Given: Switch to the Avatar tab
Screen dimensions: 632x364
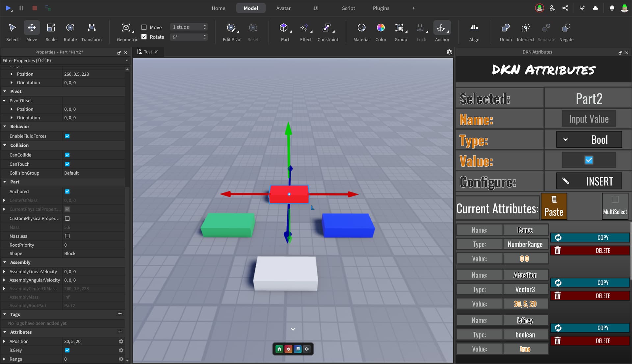Looking at the screenshot, I should click(283, 8).
